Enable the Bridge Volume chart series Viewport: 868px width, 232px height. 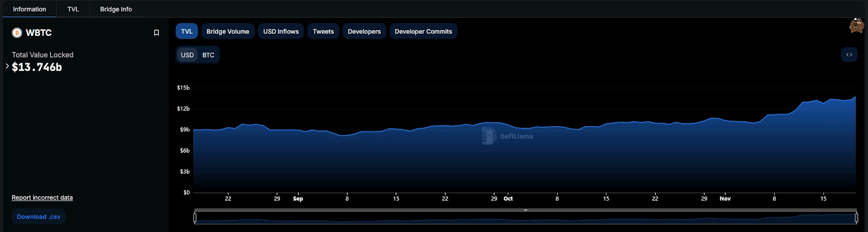[228, 32]
